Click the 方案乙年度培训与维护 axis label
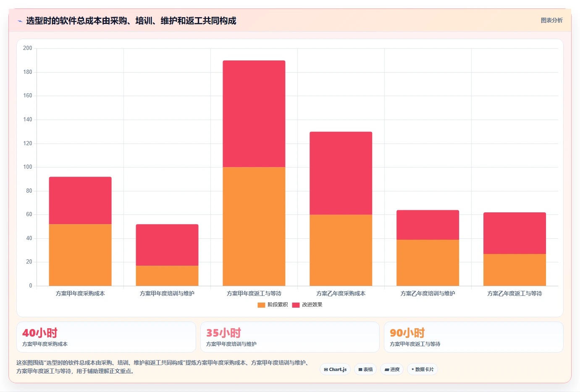Viewport: 580px width, 392px height. (428, 293)
